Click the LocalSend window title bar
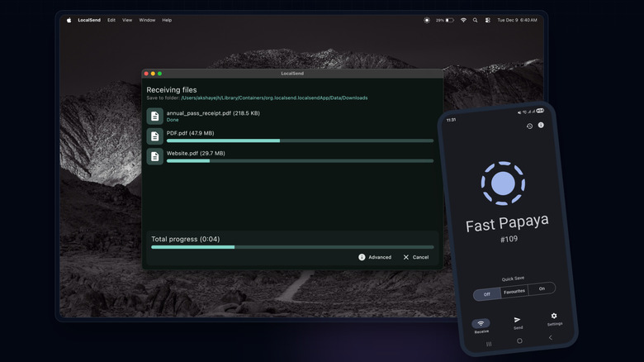The image size is (644, 362). coord(292,74)
